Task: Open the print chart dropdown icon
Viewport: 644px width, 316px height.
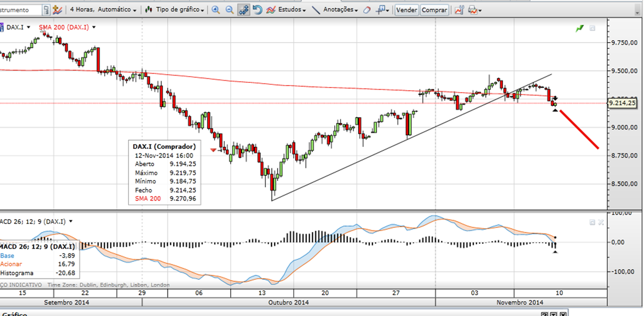Action: (x=475, y=10)
